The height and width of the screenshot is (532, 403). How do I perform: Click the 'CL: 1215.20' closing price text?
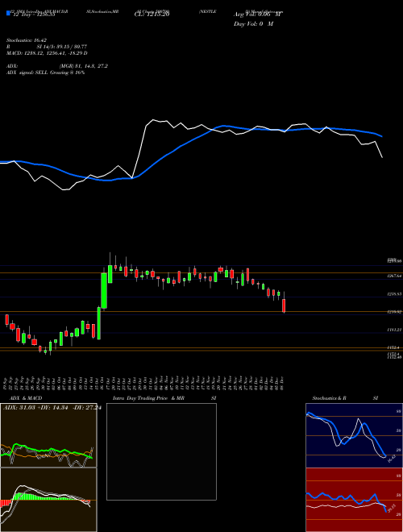coord(152,15)
